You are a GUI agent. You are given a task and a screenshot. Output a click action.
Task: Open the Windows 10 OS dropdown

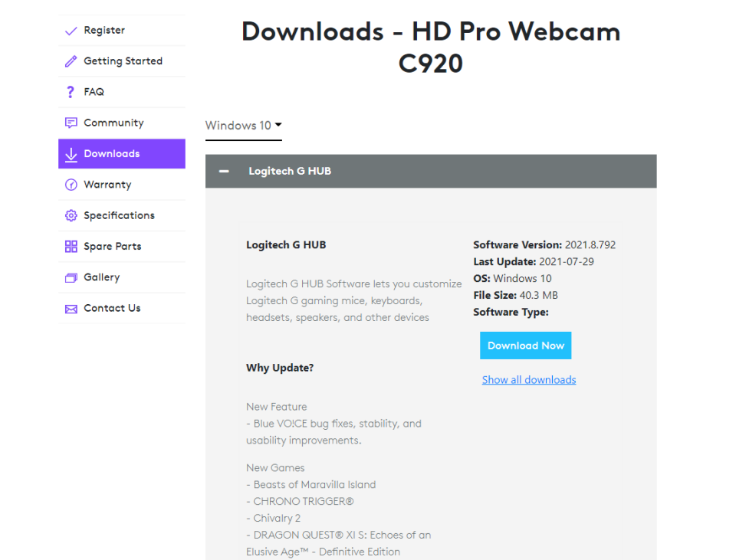click(x=244, y=126)
